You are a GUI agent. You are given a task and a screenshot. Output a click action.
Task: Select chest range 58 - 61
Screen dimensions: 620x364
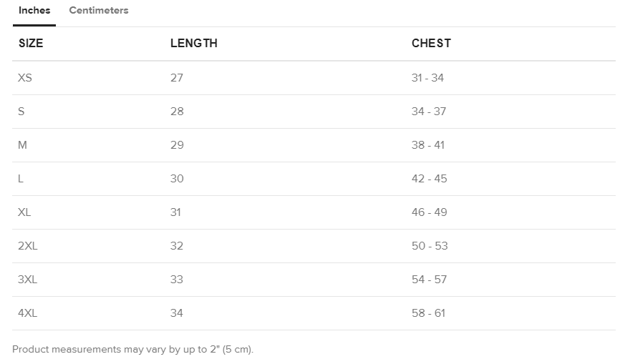pyautogui.click(x=428, y=313)
